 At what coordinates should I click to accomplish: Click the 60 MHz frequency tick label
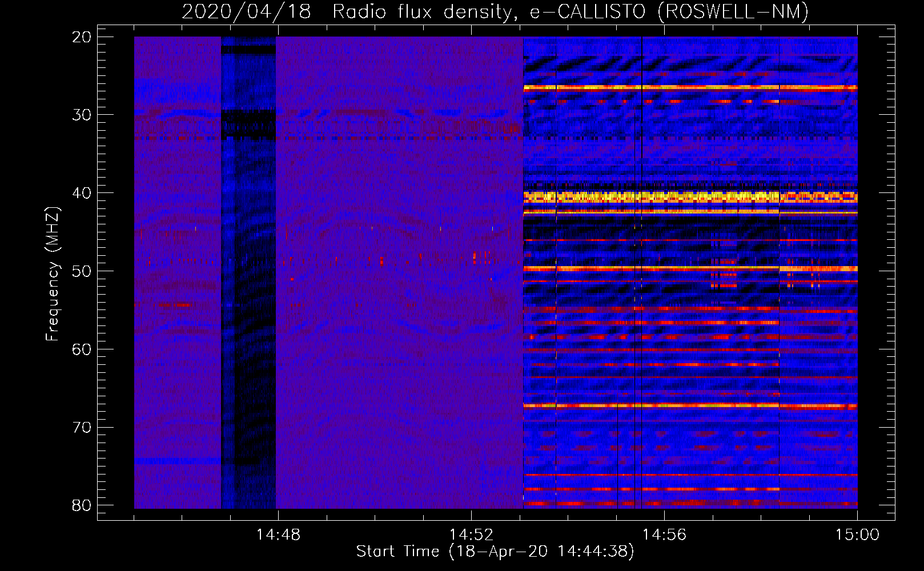coord(82,349)
